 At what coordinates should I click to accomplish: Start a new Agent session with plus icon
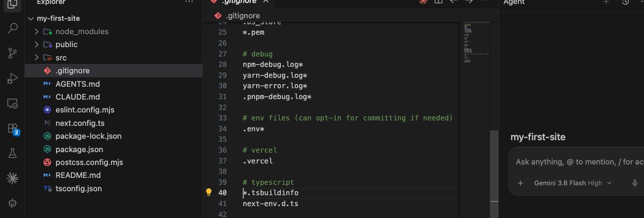606,2
